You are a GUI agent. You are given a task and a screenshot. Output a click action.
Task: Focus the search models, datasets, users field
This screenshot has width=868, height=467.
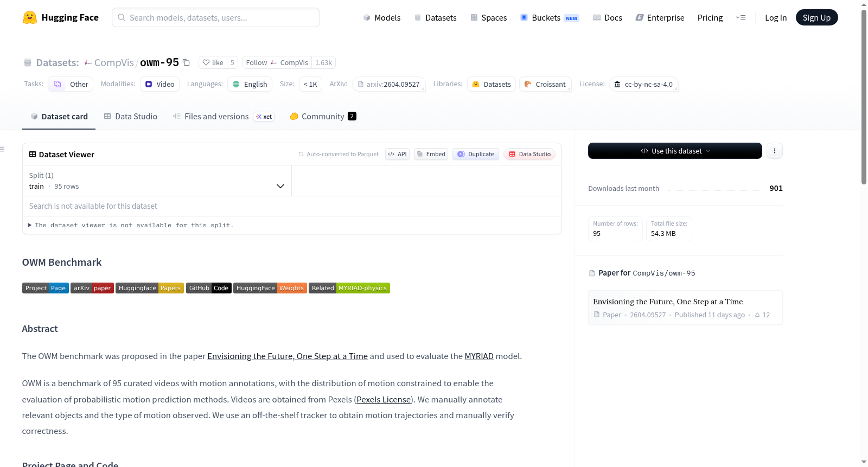(x=216, y=17)
